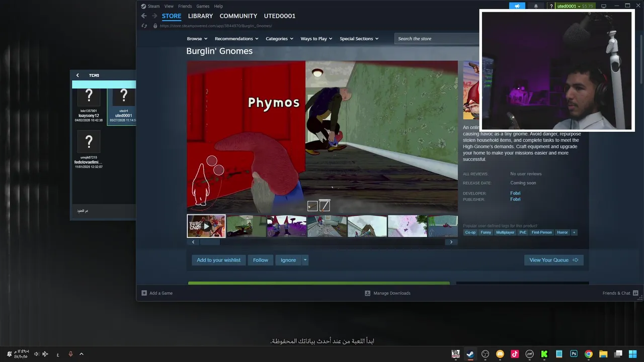644x362 pixels.
Task: Toggle the microphone icon in the system tray
Action: (x=70, y=354)
